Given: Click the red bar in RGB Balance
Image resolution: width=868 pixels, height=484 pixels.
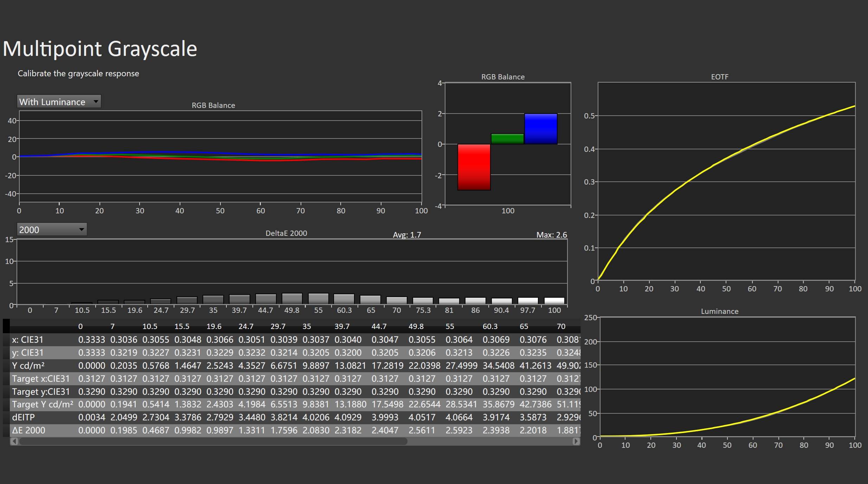Looking at the screenshot, I should 474,167.
